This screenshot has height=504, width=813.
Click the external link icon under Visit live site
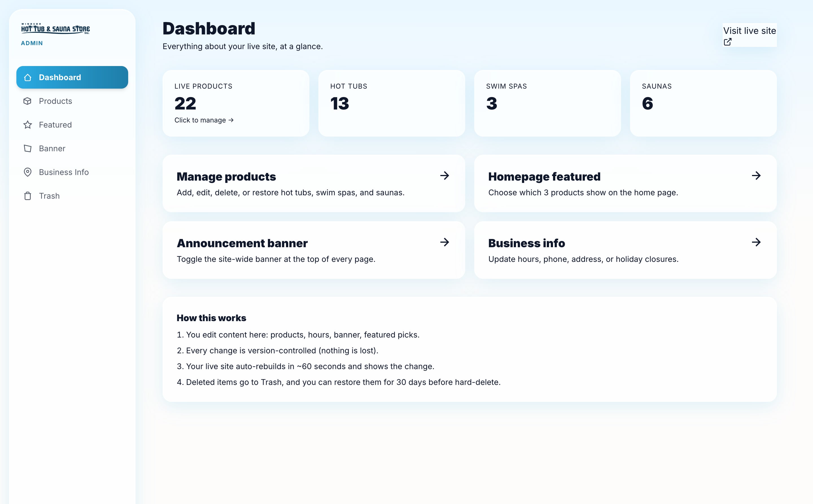(728, 42)
